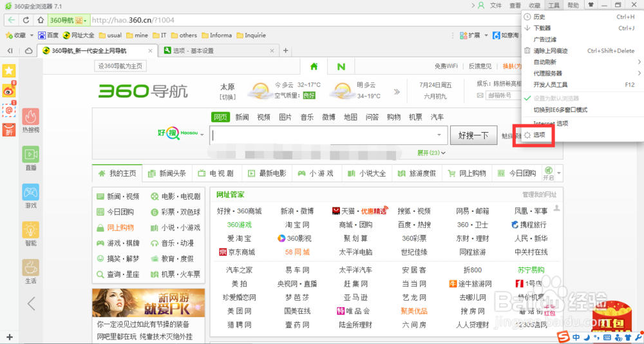Open the 扩展 extensions icon
Viewport: 644px width, 344px height.
470,35
